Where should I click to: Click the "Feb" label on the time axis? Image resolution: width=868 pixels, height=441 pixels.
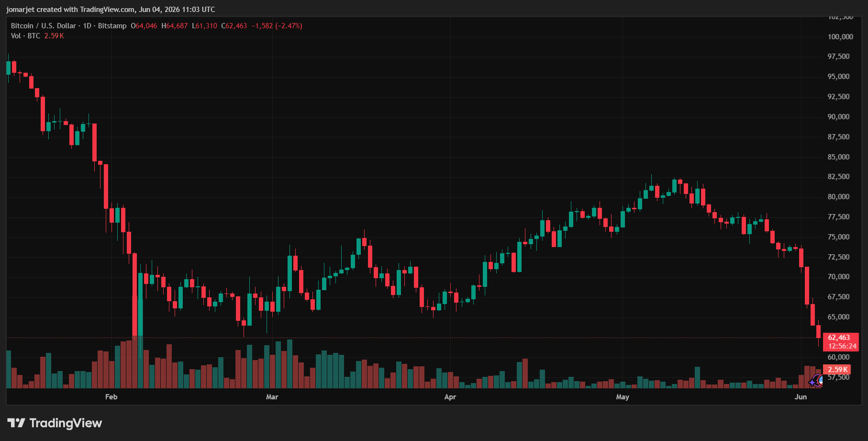[111, 397]
